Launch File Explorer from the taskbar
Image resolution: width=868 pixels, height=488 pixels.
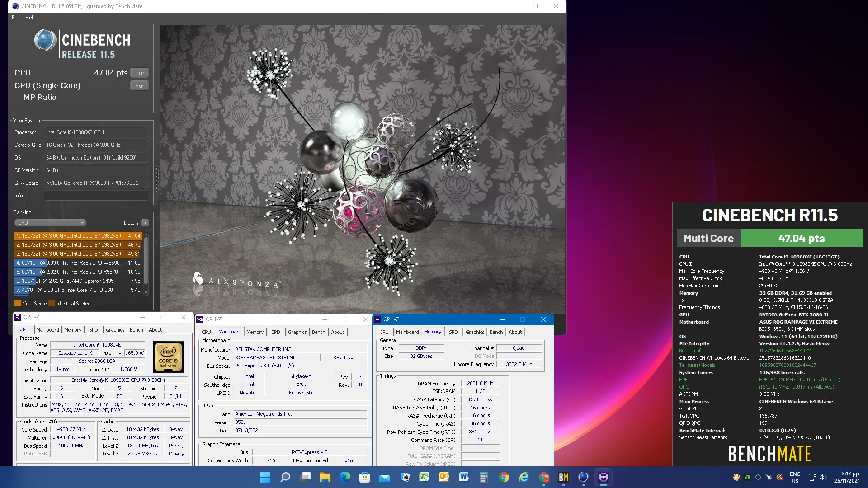pyautogui.click(x=325, y=477)
